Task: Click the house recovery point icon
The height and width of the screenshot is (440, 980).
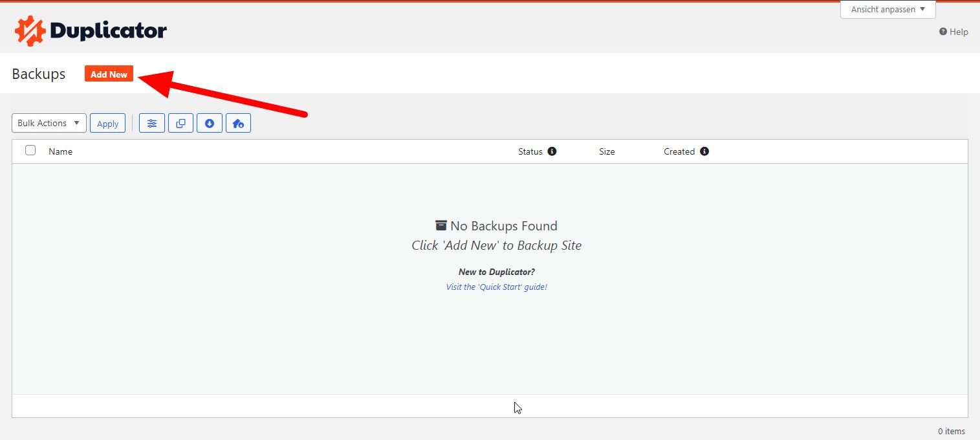Action: (238, 123)
